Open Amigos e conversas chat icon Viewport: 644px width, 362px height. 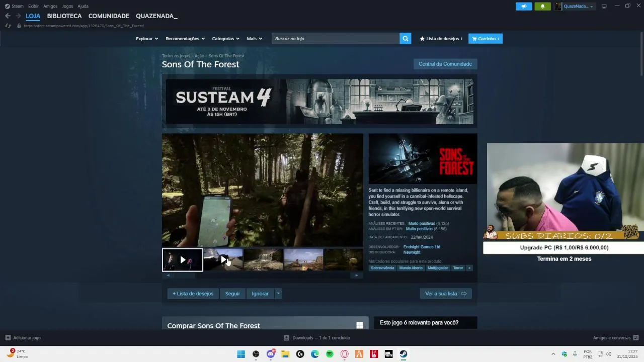(636, 338)
